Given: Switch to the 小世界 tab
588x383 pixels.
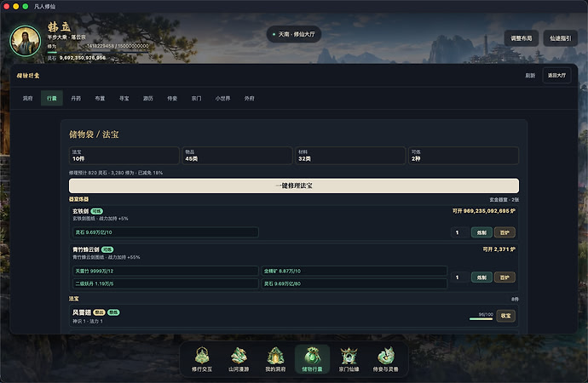Looking at the screenshot, I should coord(222,99).
